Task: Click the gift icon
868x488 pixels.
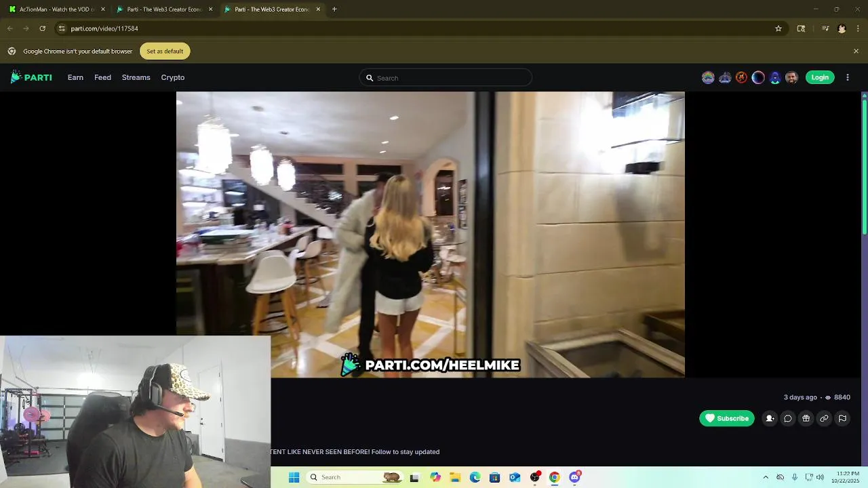Action: coord(806,418)
